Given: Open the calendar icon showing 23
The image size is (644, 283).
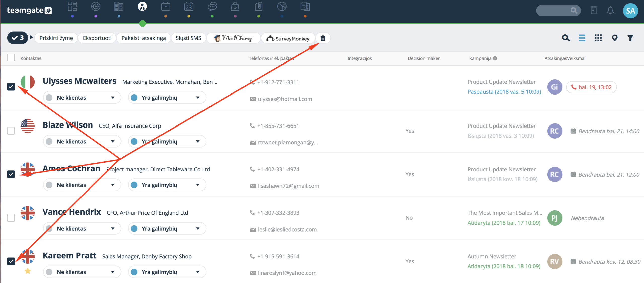Looking at the screenshot, I should point(189,7).
